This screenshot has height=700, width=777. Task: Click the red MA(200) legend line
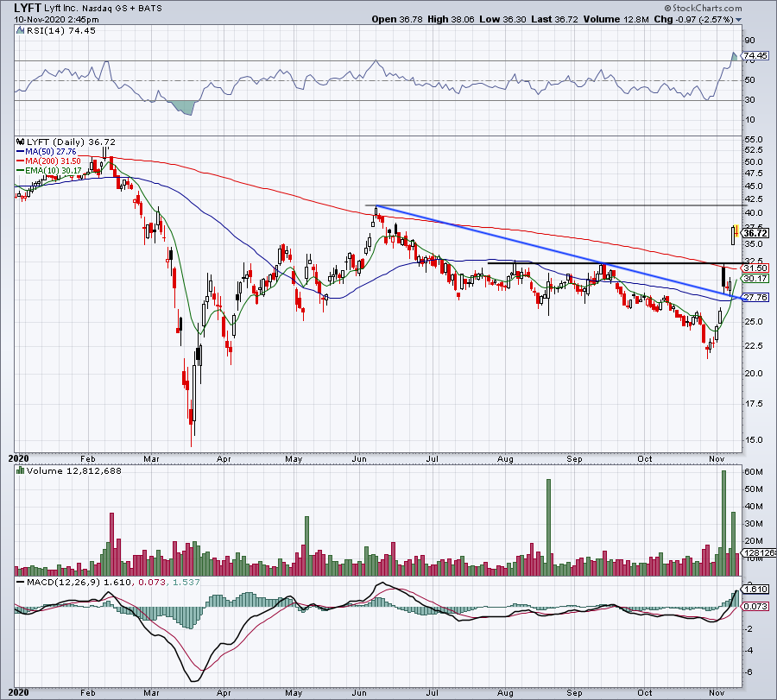pyautogui.click(x=21, y=161)
